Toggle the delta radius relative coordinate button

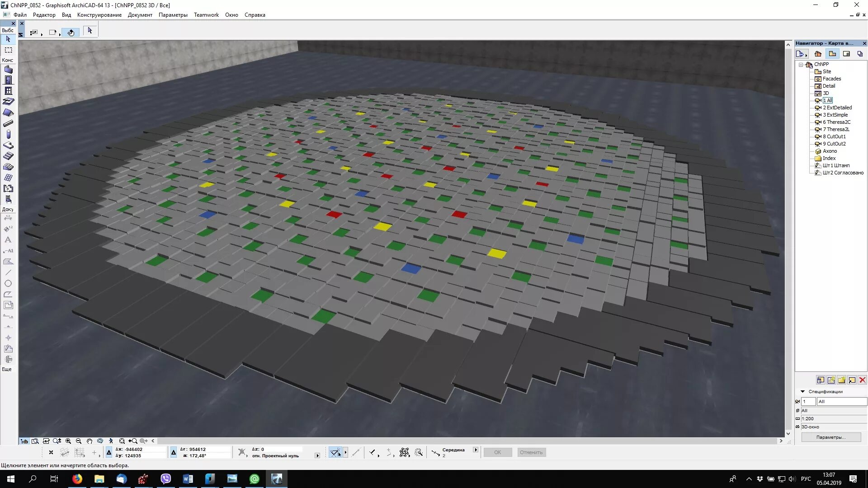[x=174, y=452]
